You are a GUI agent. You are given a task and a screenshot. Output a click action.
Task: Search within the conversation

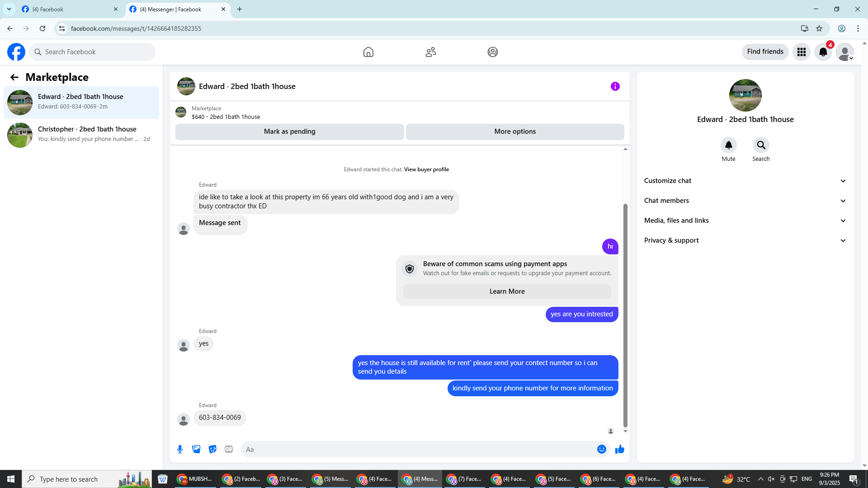[761, 145]
